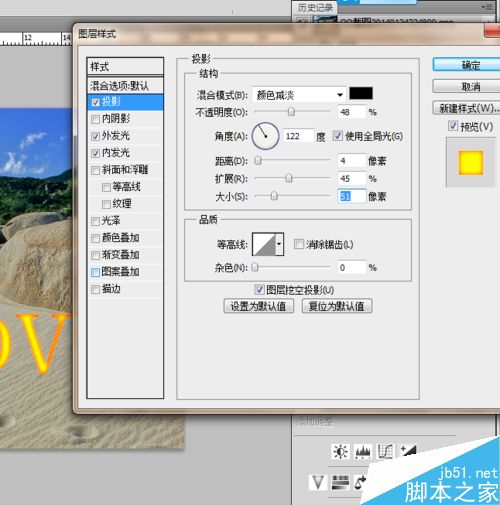The height and width of the screenshot is (505, 500).
Task: Toggle the 预览(V) checkbox
Action: pos(453,126)
